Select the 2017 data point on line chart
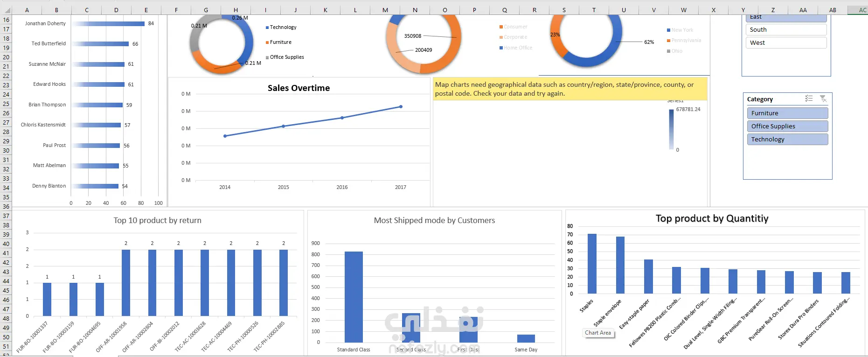This screenshot has height=357, width=868. (x=401, y=107)
